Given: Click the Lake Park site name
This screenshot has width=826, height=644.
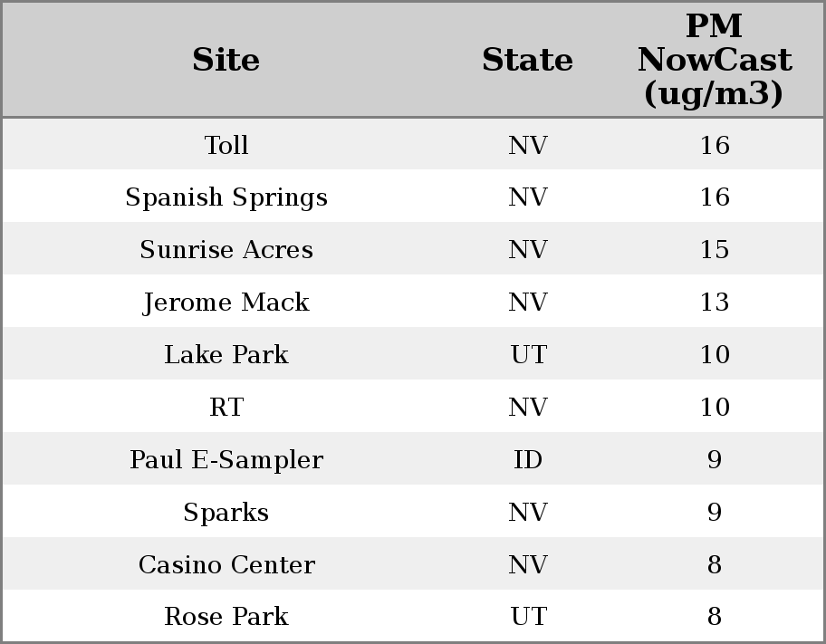Looking at the screenshot, I should click(226, 355).
